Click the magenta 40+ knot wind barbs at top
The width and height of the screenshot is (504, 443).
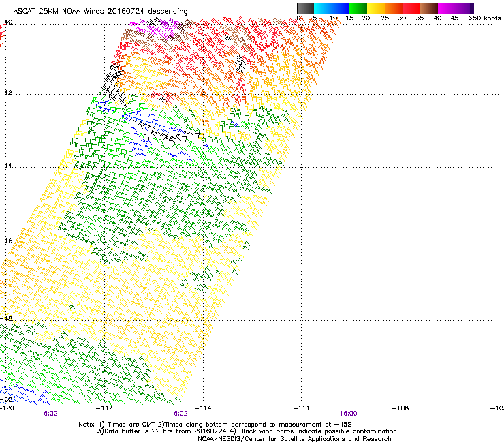click(x=155, y=27)
